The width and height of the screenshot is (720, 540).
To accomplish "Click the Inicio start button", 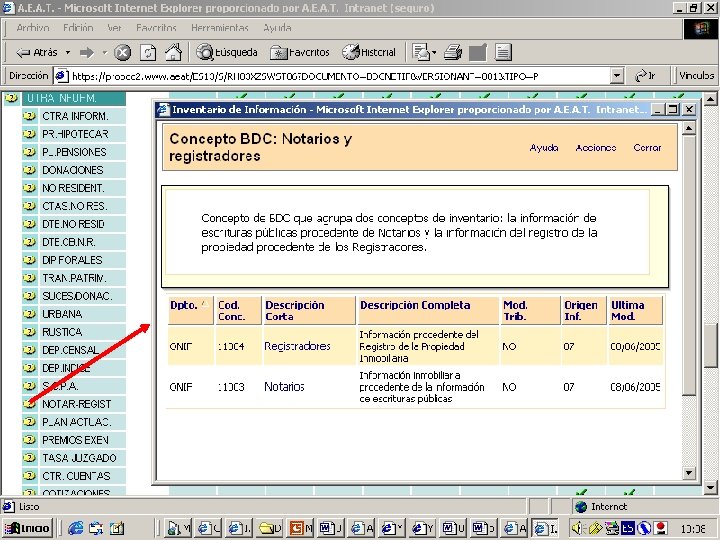I will 28,528.
